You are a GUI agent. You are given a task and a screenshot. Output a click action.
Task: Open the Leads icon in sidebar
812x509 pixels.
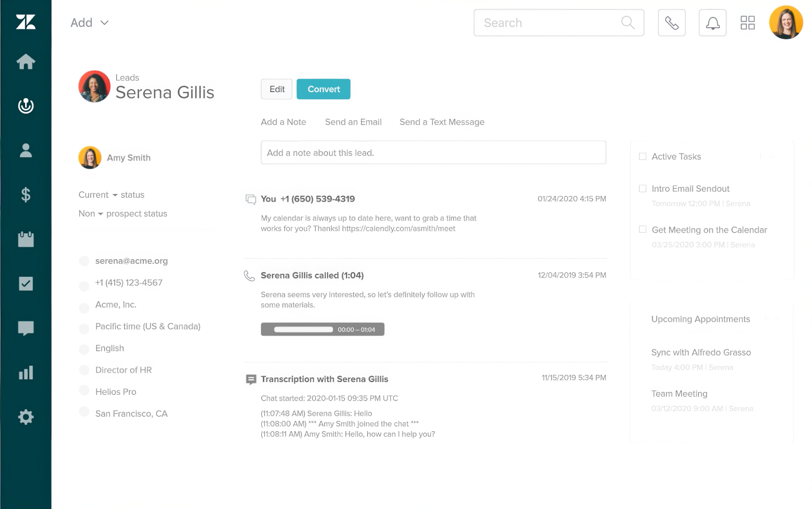[25, 106]
